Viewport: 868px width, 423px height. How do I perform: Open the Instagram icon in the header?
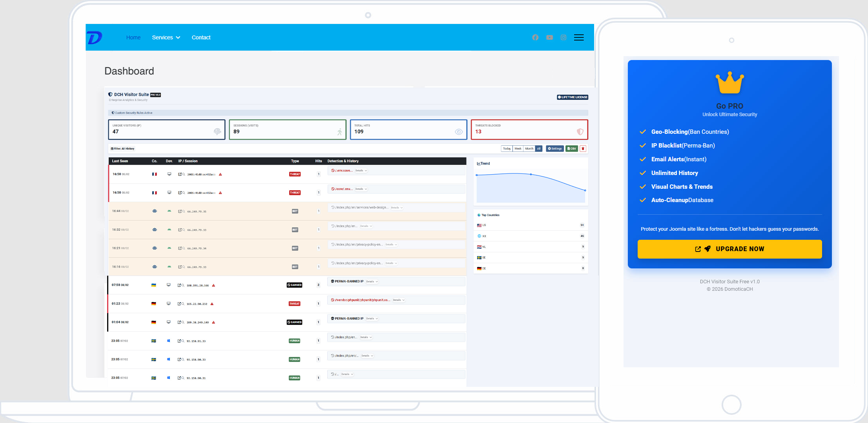coord(563,37)
